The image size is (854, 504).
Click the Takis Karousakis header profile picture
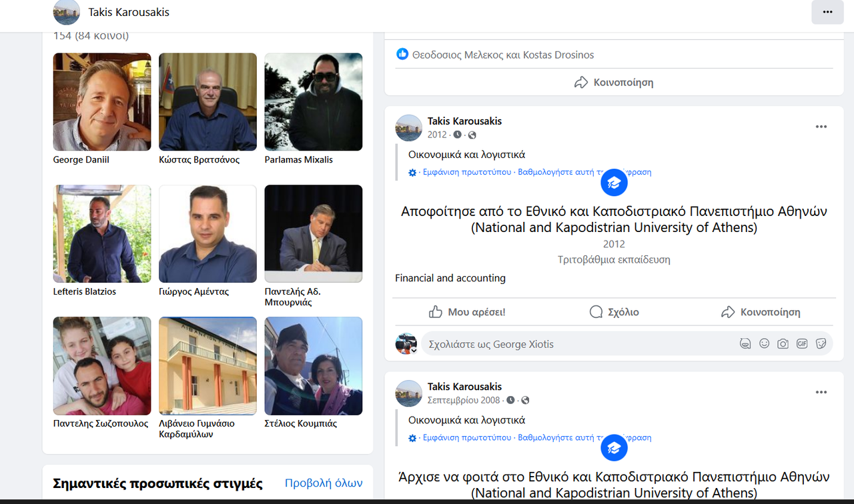pos(67,12)
